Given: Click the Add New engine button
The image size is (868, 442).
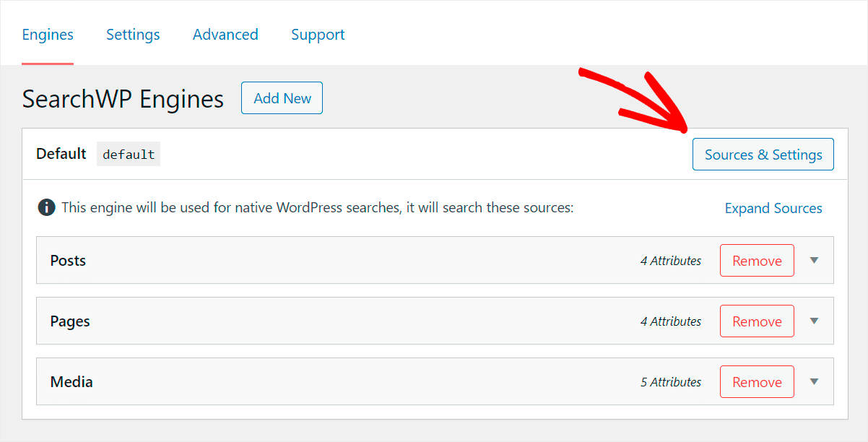Looking at the screenshot, I should click(x=282, y=98).
